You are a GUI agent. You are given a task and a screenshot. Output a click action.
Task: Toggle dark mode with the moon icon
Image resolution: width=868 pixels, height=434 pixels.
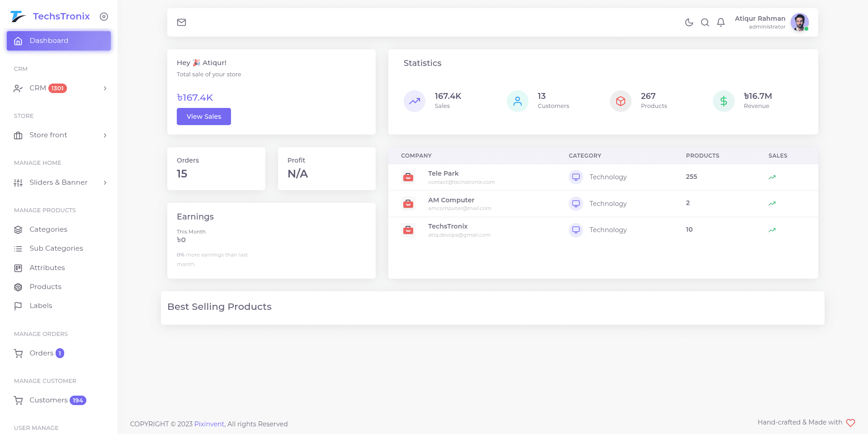pyautogui.click(x=689, y=22)
